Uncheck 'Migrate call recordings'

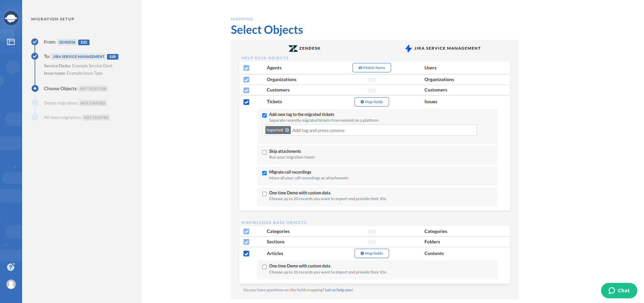pyautogui.click(x=265, y=173)
